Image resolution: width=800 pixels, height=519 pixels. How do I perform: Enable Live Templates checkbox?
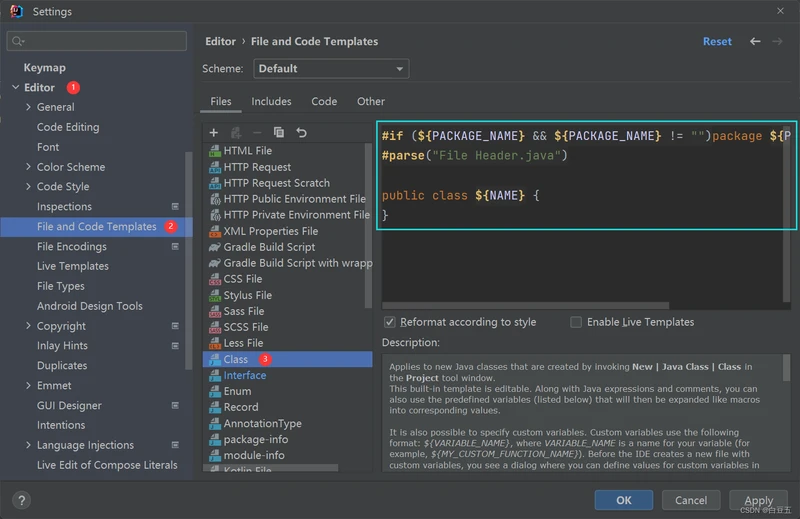[576, 322]
